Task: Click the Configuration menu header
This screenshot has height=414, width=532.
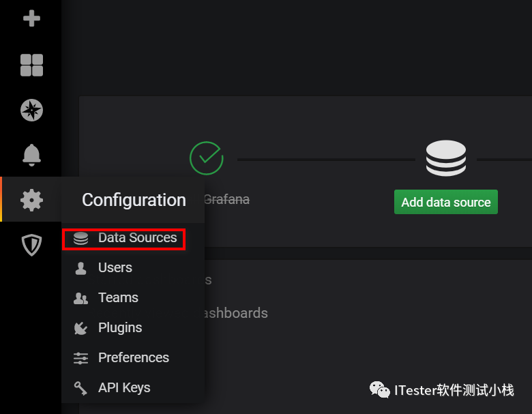Action: click(x=134, y=200)
